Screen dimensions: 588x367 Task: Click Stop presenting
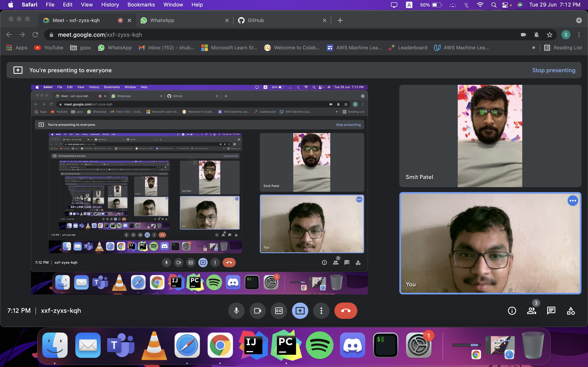tap(553, 70)
